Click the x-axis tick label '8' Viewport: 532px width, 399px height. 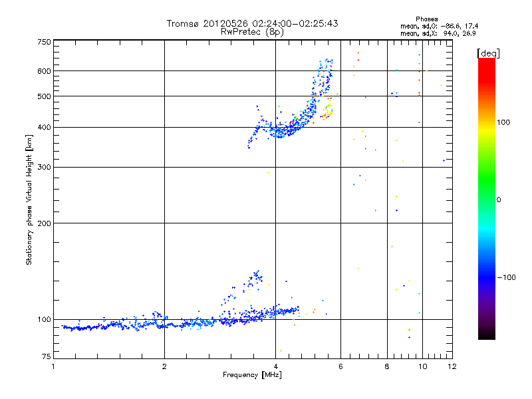[x=387, y=366]
